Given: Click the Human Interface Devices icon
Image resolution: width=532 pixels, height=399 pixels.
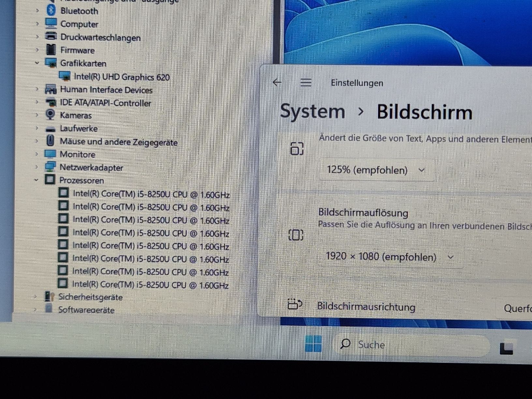Looking at the screenshot, I should (x=51, y=89).
